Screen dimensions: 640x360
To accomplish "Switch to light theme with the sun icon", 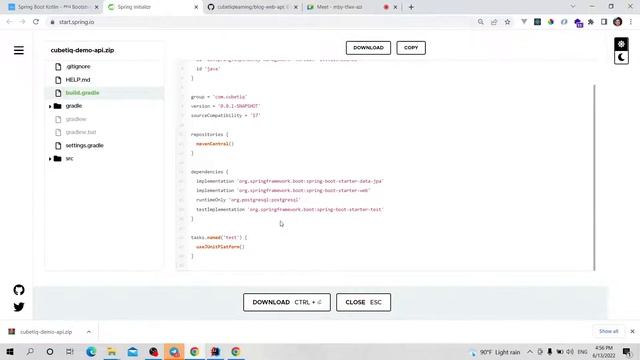I will [621, 44].
